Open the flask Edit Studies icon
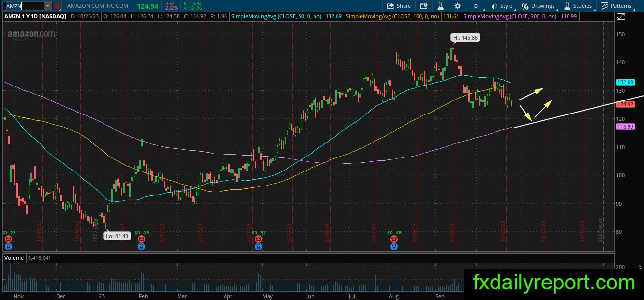Image resolution: width=644 pixels, height=300 pixels. tap(441, 6)
